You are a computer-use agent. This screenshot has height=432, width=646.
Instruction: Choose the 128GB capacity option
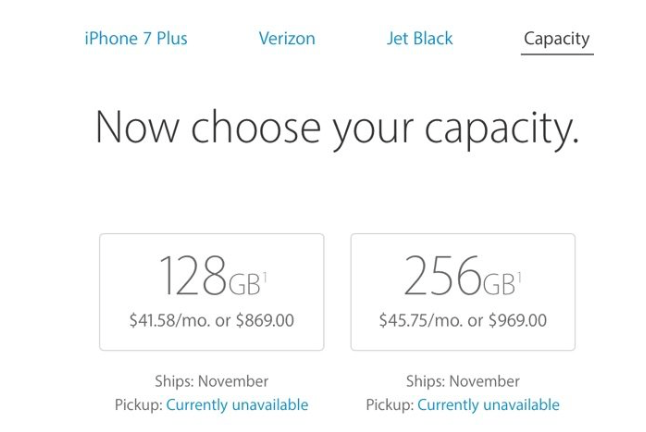(211, 291)
